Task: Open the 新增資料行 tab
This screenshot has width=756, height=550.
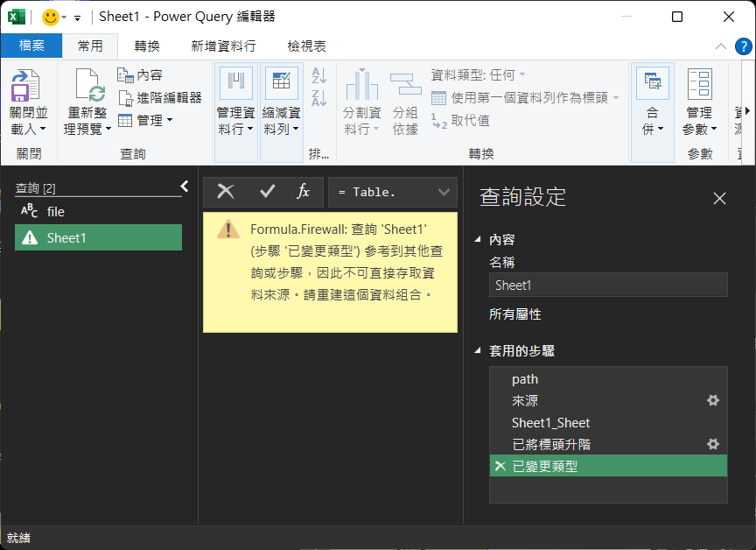Action: (223, 46)
